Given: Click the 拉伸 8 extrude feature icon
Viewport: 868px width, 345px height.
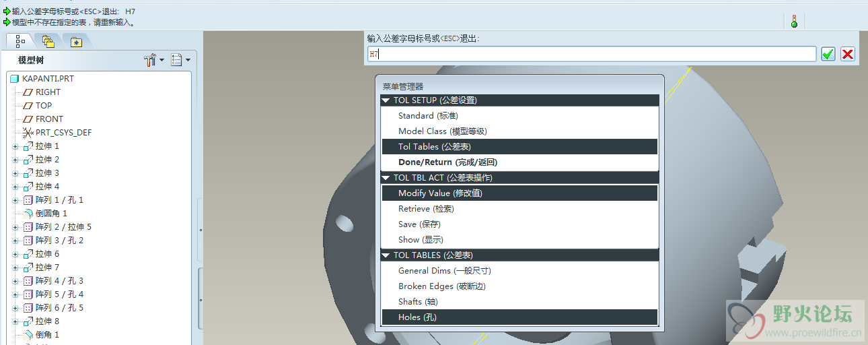Looking at the screenshot, I should (28, 321).
